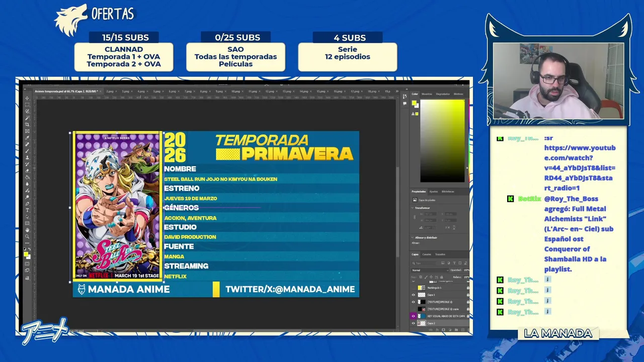Expand the hidden document tabs arrow
The image size is (644, 362).
tap(397, 92)
